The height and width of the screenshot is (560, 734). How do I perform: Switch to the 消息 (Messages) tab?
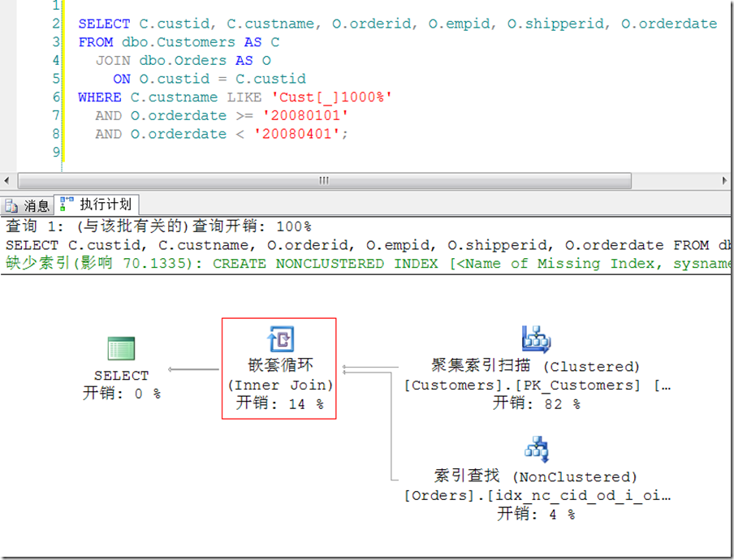click(28, 205)
